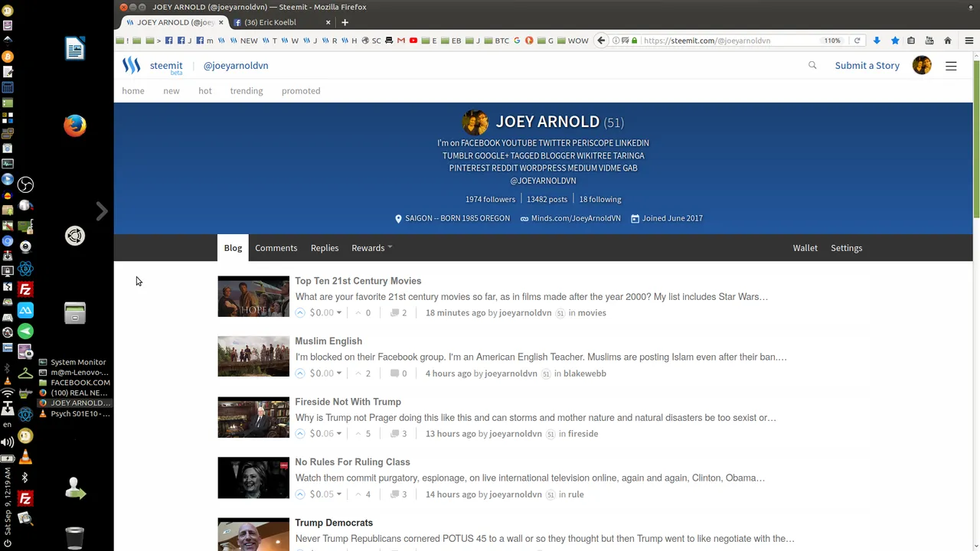
Task: Expand payout dropdown for Top Ten Movies
Action: tap(339, 312)
